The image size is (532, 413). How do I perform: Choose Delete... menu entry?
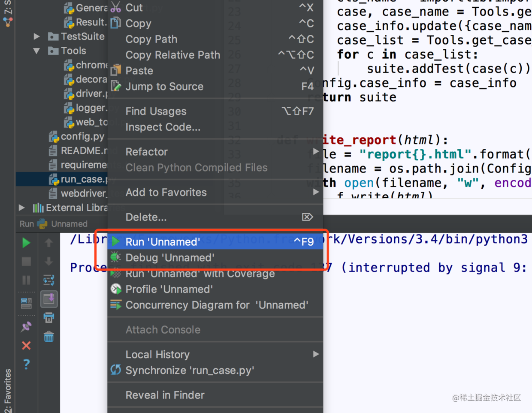(215, 217)
